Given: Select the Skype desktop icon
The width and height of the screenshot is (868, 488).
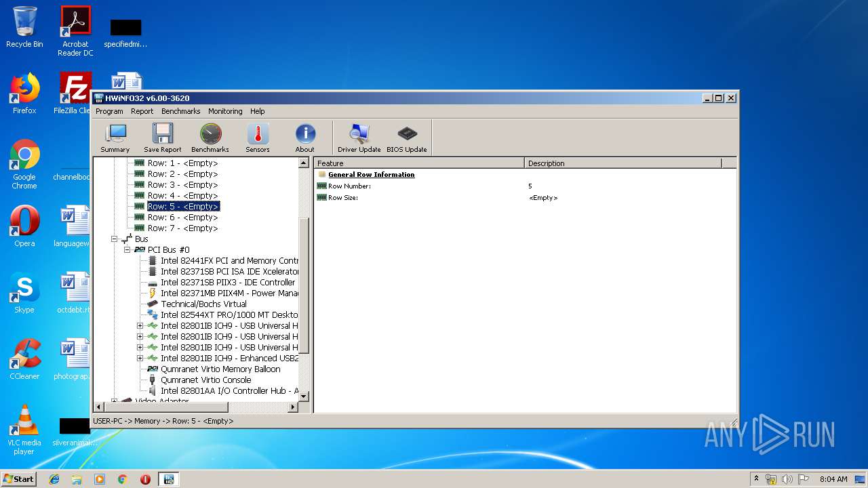Looking at the screenshot, I should (x=24, y=293).
